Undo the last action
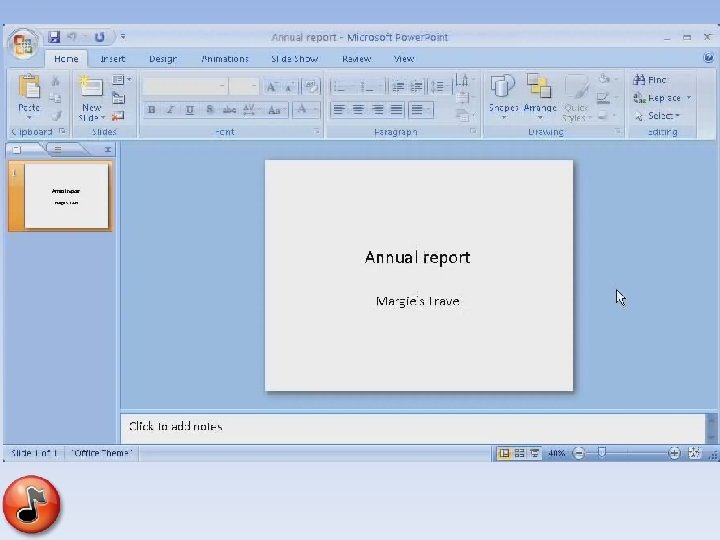720x540 pixels. 72,37
